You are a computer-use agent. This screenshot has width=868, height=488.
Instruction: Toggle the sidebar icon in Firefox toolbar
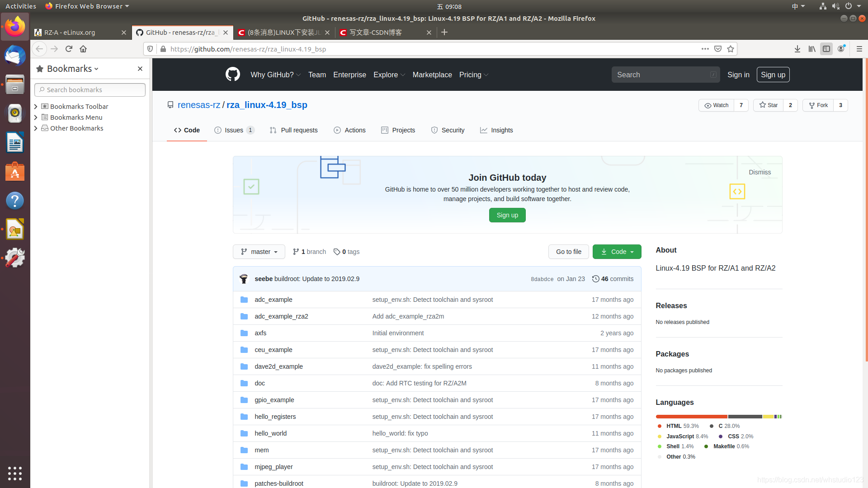(826, 49)
